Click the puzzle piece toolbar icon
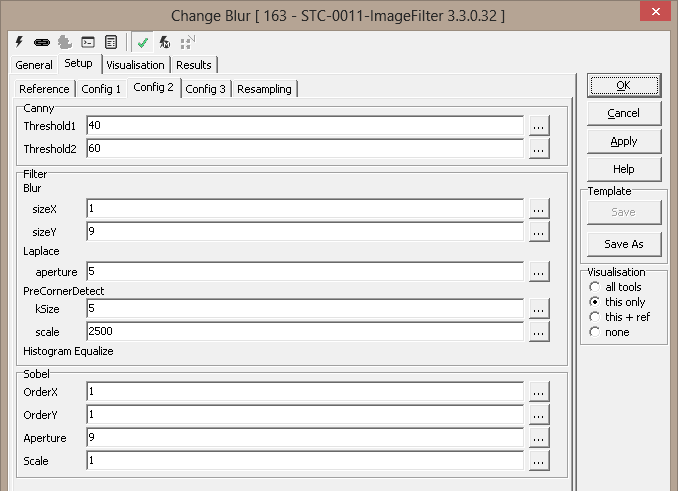The width and height of the screenshot is (678, 491). pos(64,42)
